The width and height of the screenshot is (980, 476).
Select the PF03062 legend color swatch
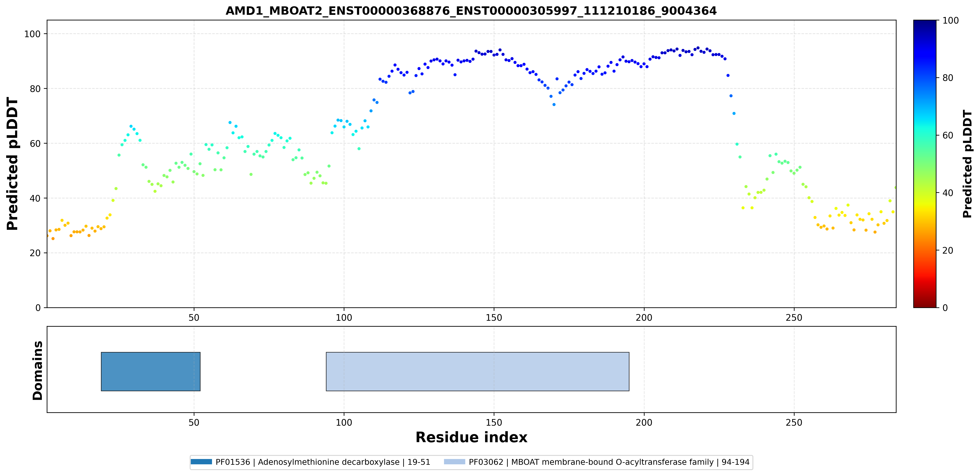[x=454, y=462]
